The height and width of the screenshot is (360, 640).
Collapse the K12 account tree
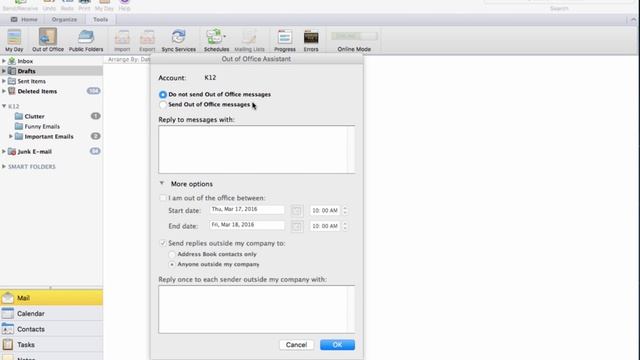click(x=4, y=106)
